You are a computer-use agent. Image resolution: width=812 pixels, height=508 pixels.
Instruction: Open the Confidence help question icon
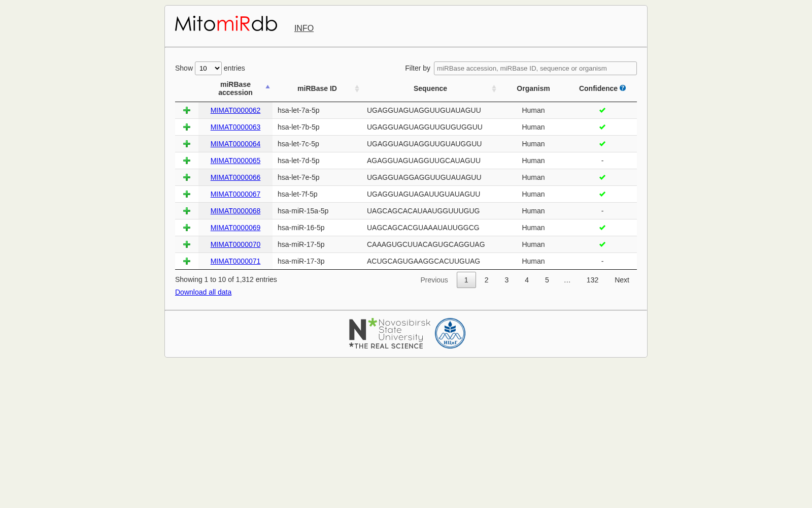[x=623, y=88]
